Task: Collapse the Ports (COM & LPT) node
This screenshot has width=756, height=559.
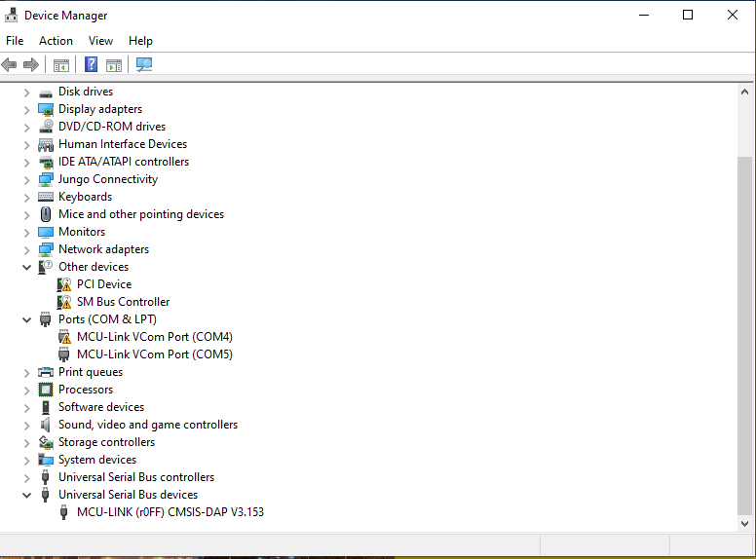Action: point(27,320)
